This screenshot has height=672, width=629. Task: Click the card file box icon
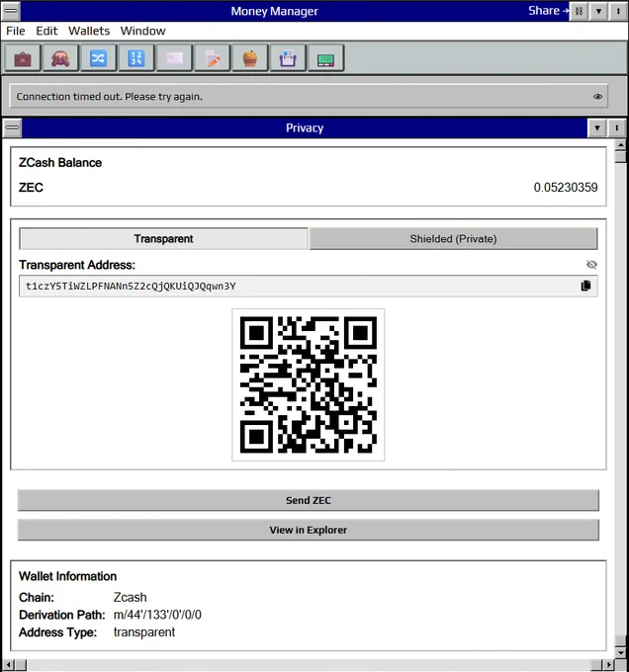pyautogui.click(x=288, y=58)
